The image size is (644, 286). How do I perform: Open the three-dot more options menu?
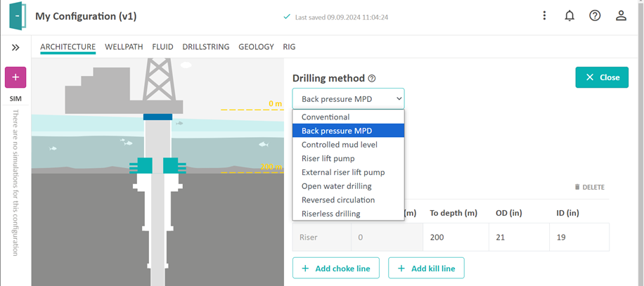click(x=544, y=16)
